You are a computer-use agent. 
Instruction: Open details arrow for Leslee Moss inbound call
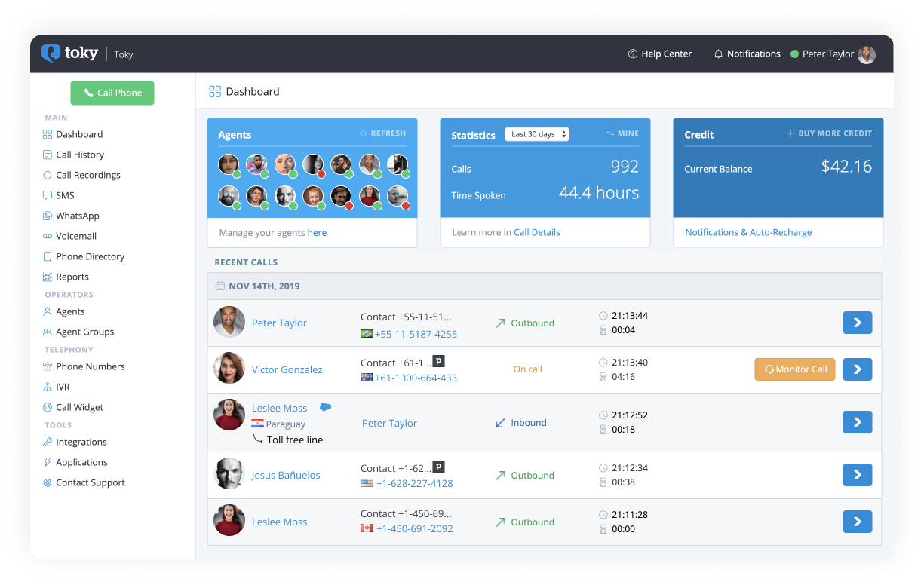(858, 422)
